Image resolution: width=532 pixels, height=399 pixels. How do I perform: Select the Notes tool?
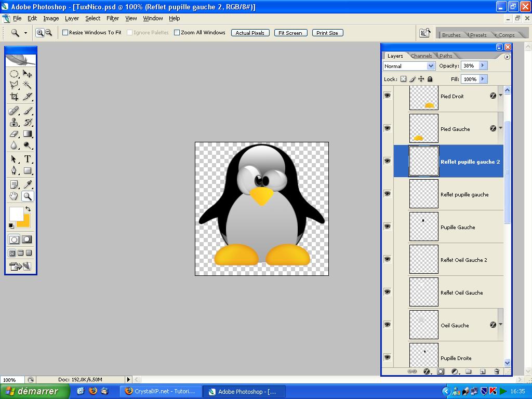pos(14,184)
